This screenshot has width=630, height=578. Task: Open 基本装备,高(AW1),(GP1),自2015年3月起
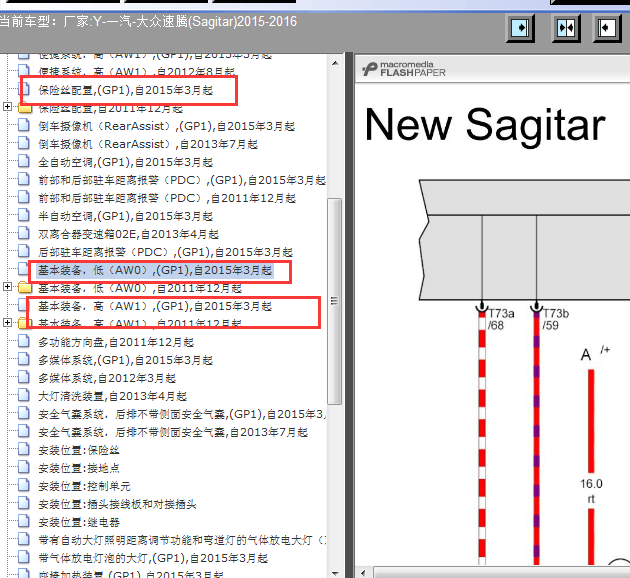[x=155, y=306]
